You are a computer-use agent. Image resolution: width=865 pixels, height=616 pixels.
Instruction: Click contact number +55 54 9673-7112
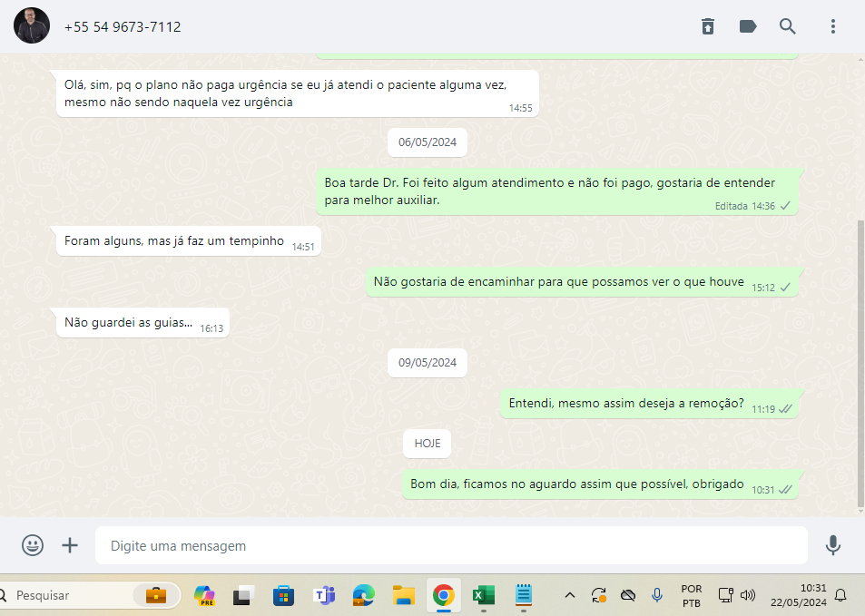(x=123, y=27)
